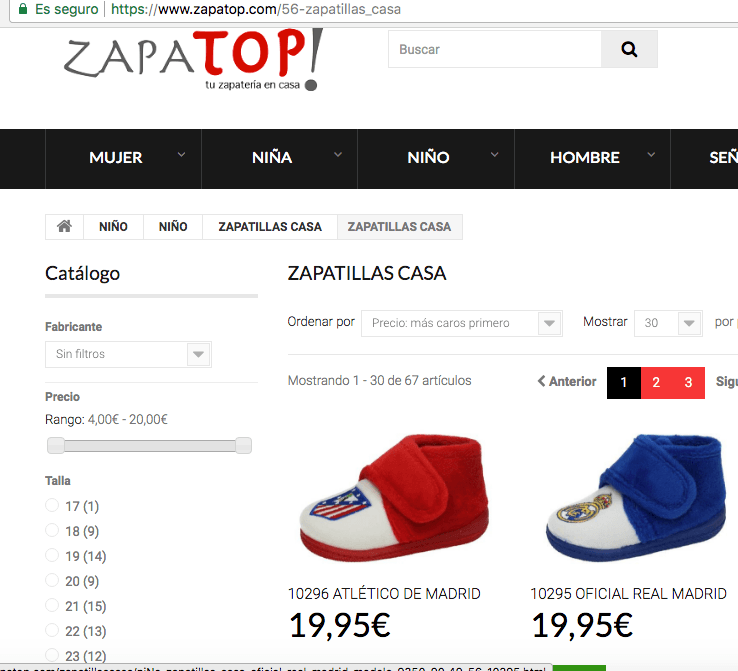Select size 17 filter option

(x=52, y=505)
